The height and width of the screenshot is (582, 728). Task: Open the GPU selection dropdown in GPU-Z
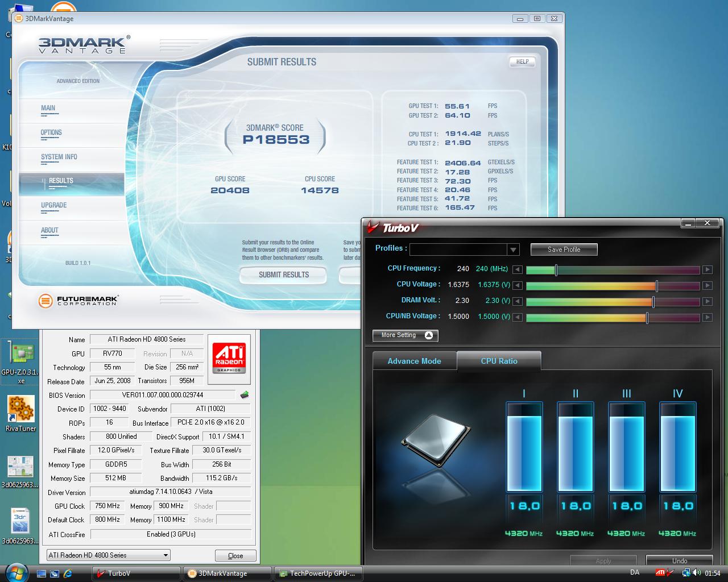click(108, 555)
